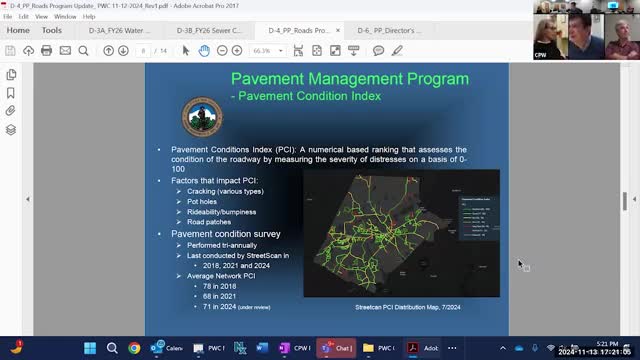
Task: Save the file with the toolbar Save icon
Action: point(10,51)
